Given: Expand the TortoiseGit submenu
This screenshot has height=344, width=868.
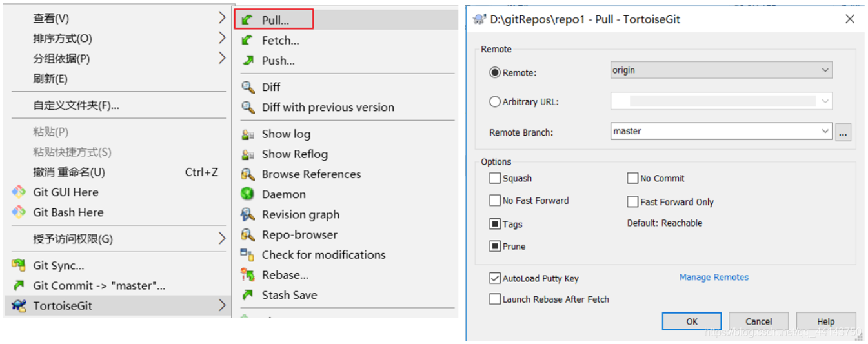Looking at the screenshot, I should coord(119,305).
